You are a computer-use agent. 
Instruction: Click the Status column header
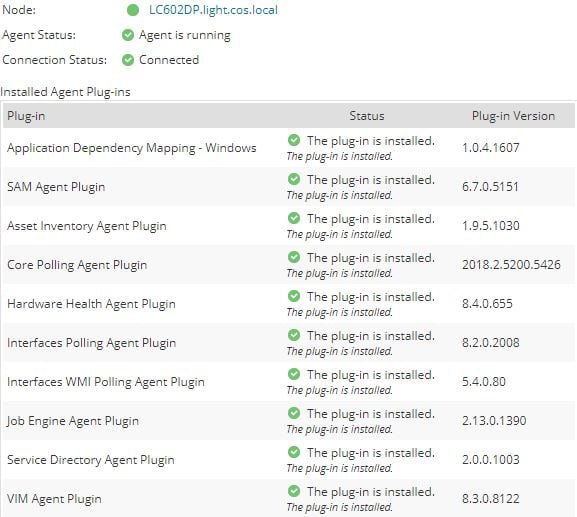tap(367, 116)
